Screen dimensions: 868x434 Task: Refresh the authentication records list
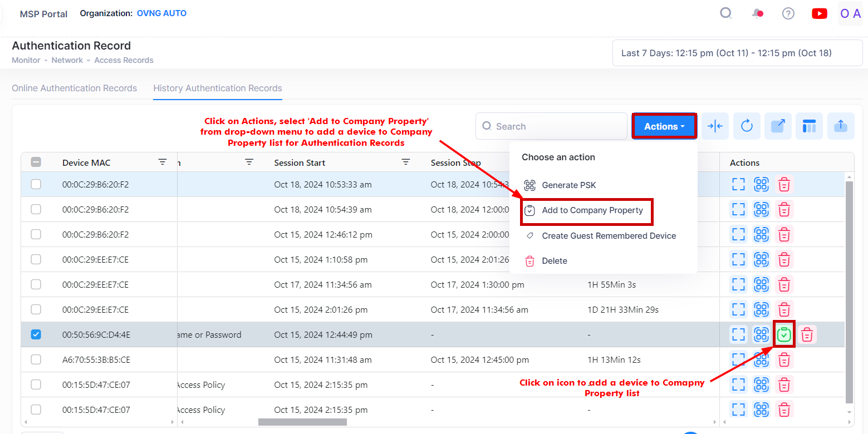(747, 126)
